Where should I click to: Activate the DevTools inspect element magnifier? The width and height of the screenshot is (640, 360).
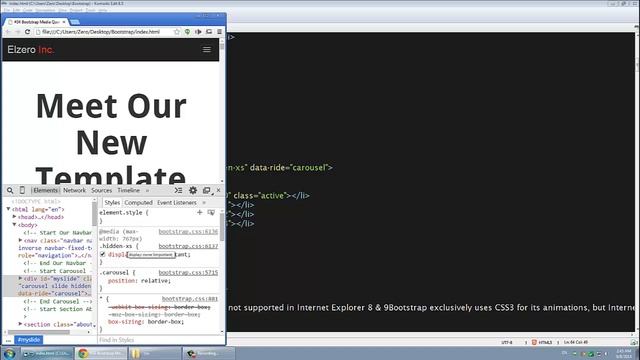10,191
